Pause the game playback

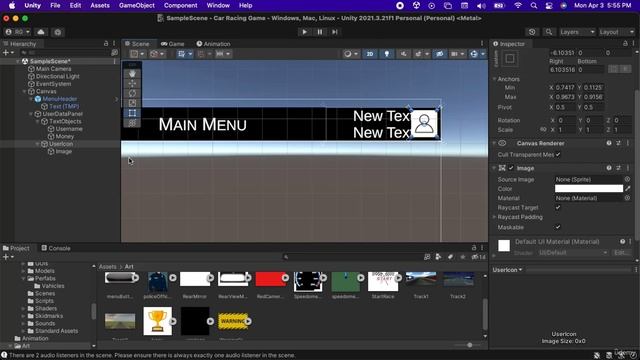click(320, 32)
